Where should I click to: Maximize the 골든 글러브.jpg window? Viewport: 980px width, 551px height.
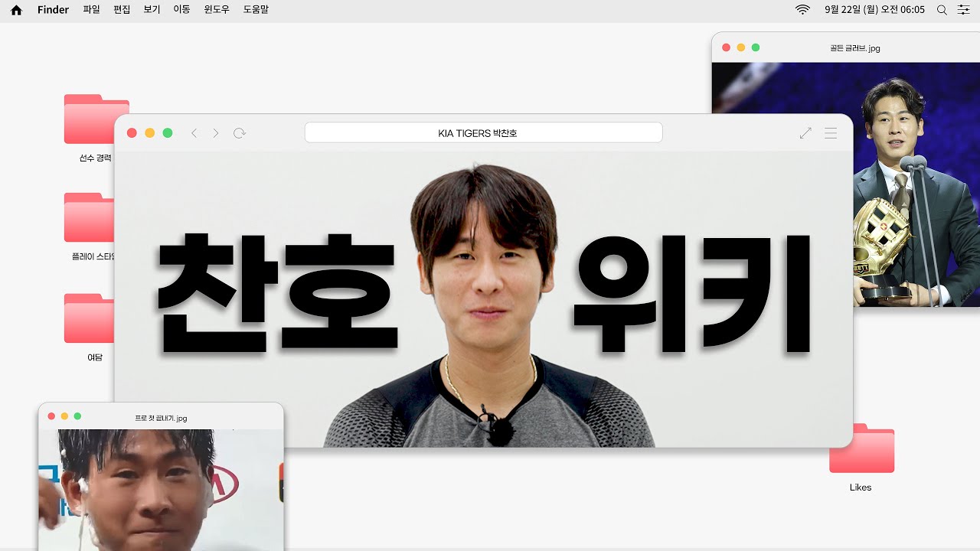click(756, 47)
